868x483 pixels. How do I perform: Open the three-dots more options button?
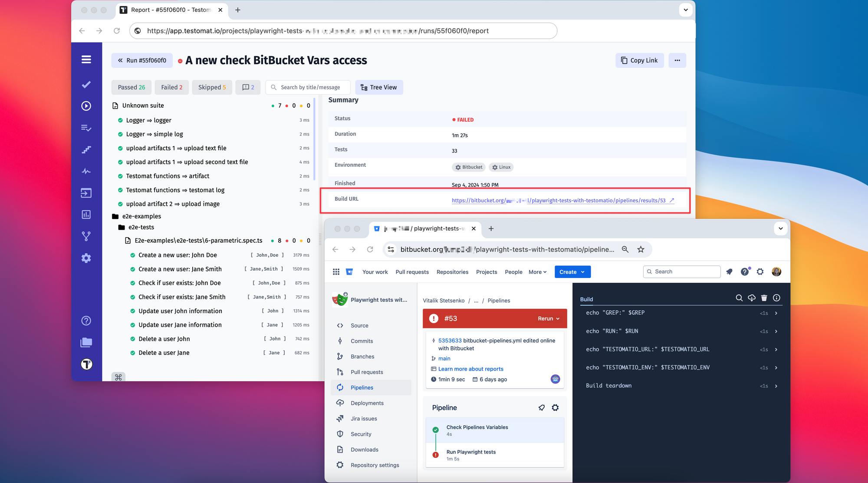[677, 60]
